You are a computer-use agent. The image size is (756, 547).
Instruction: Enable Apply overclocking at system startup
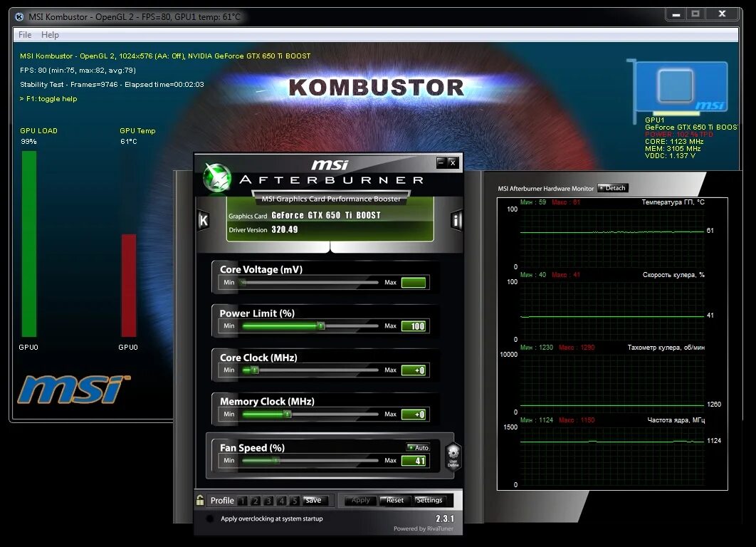210,519
